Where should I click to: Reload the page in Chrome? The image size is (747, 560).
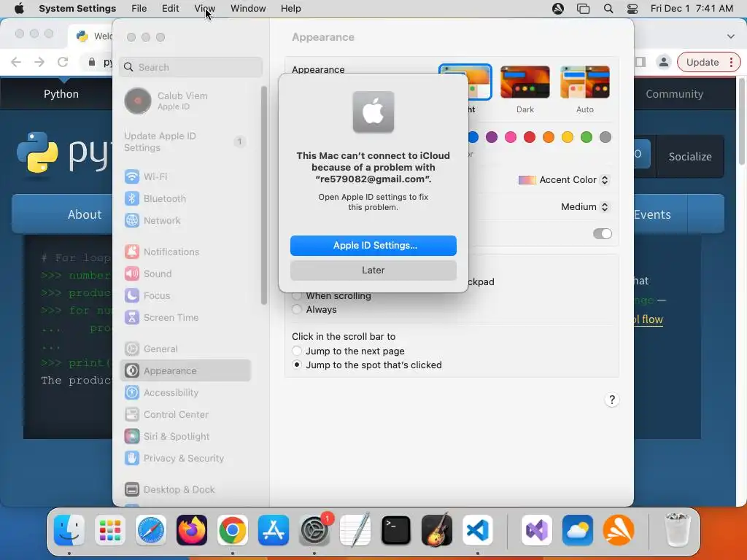[63, 62]
